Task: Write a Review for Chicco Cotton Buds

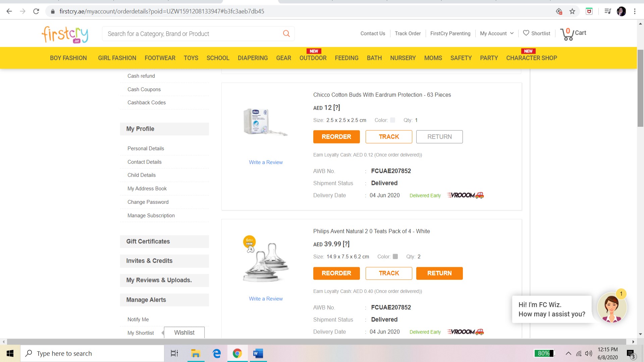Action: click(x=266, y=162)
